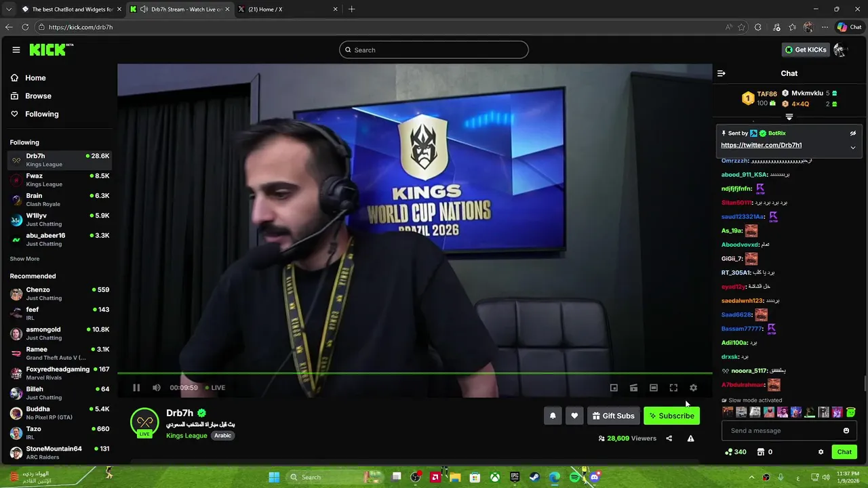
Task: Collapse the chat panel arrow icon
Action: tap(722, 73)
